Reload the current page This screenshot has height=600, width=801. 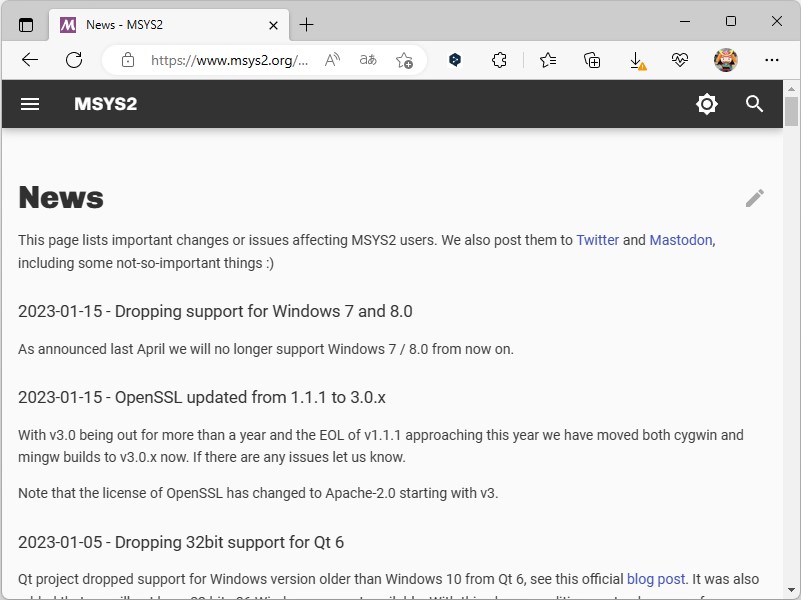click(74, 60)
